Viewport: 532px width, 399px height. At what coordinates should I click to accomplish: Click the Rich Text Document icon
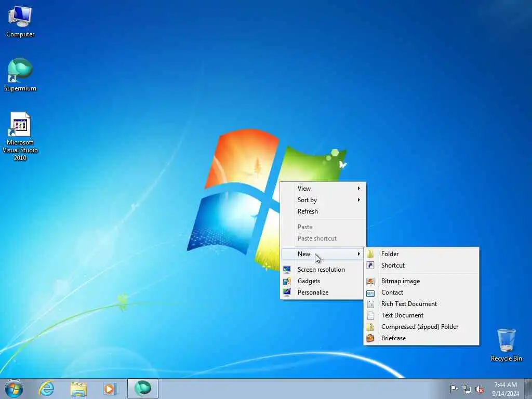click(x=370, y=304)
